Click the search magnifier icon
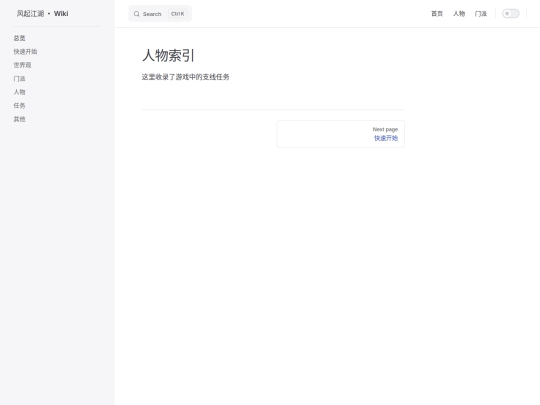 pos(137,14)
